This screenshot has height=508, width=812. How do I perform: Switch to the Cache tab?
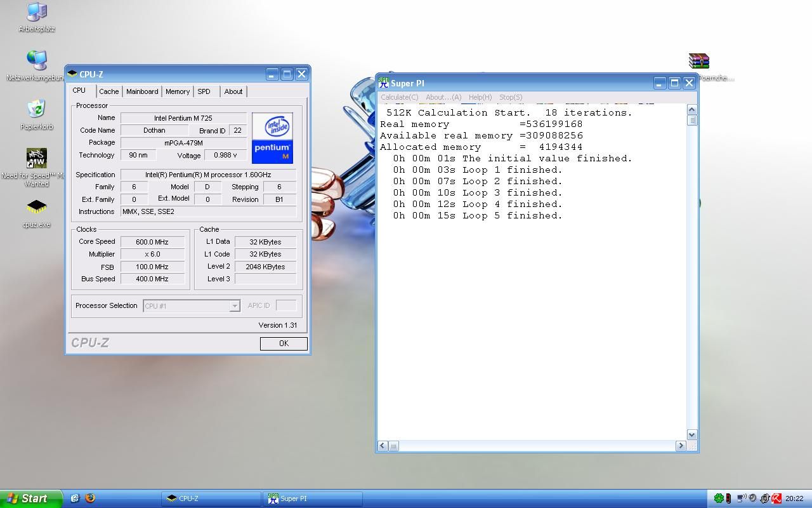point(109,91)
